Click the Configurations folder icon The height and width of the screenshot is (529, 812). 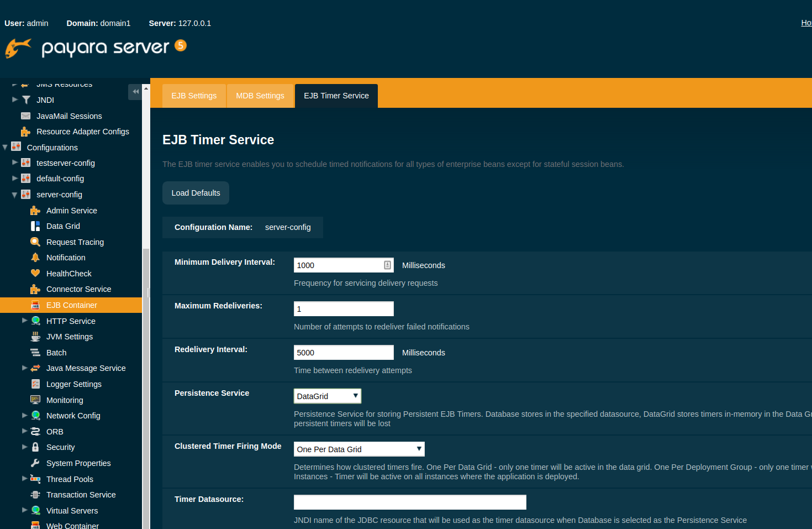[16, 147]
